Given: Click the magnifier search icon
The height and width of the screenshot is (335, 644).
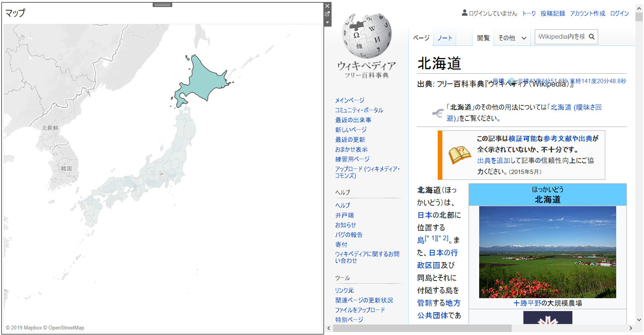Looking at the screenshot, I should coord(592,36).
